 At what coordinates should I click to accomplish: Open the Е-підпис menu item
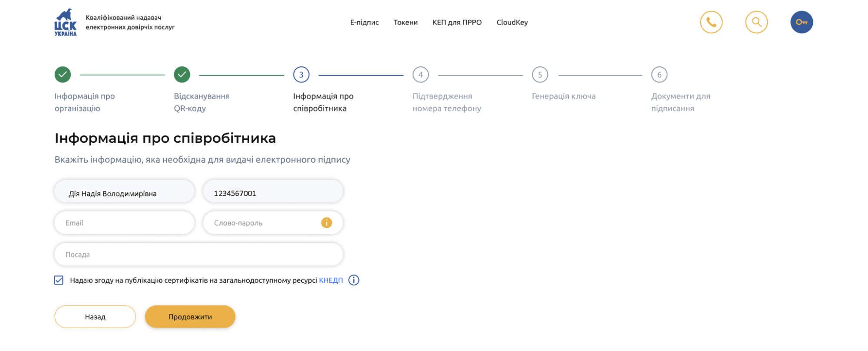[364, 23]
